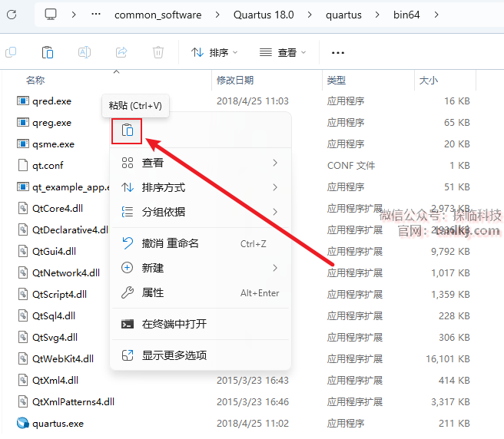Select the QtXmlPatterns4.dll file icon

click(23, 401)
